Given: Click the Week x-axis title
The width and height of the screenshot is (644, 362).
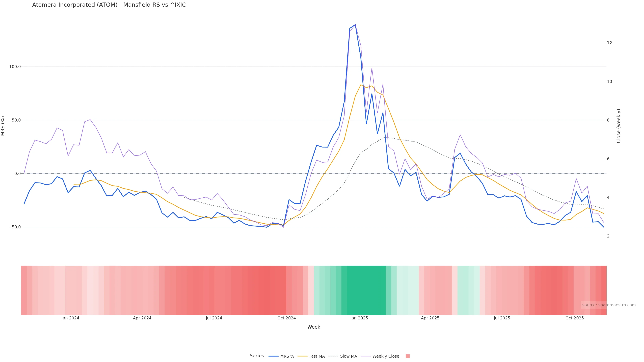Looking at the screenshot, I should [x=314, y=327].
